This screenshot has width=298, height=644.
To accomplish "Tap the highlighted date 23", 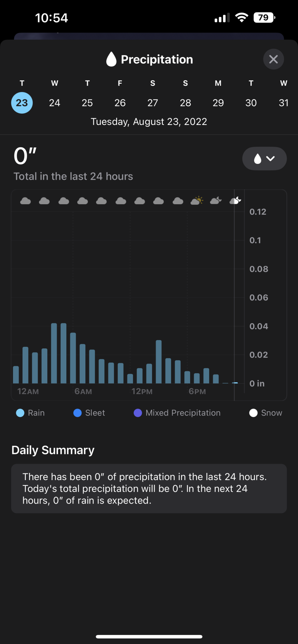I will tap(22, 103).
